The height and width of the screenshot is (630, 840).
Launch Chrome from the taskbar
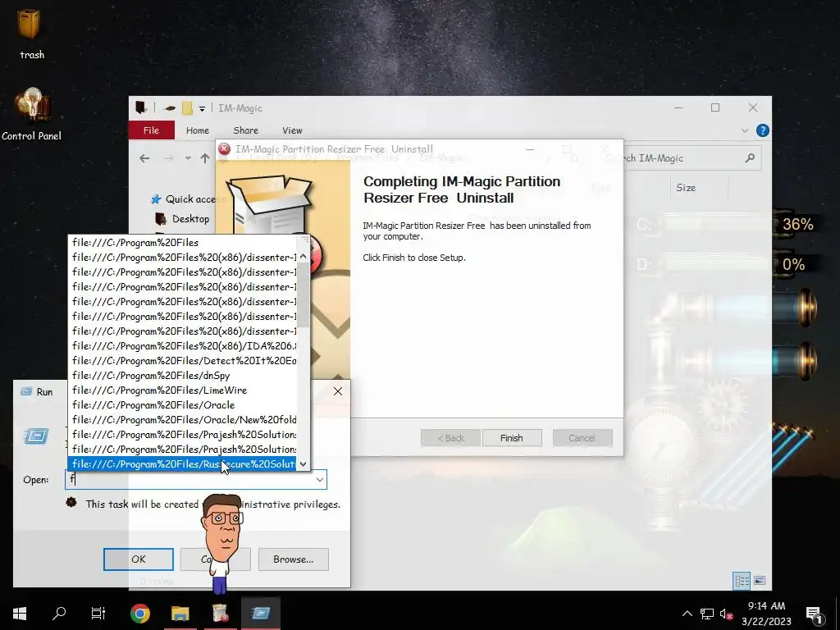coord(139,614)
